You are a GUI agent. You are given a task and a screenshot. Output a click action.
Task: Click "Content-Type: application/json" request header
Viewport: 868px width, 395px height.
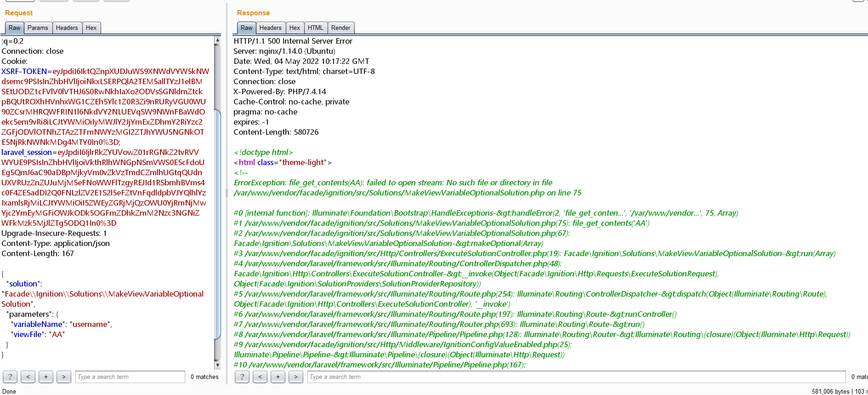56,243
